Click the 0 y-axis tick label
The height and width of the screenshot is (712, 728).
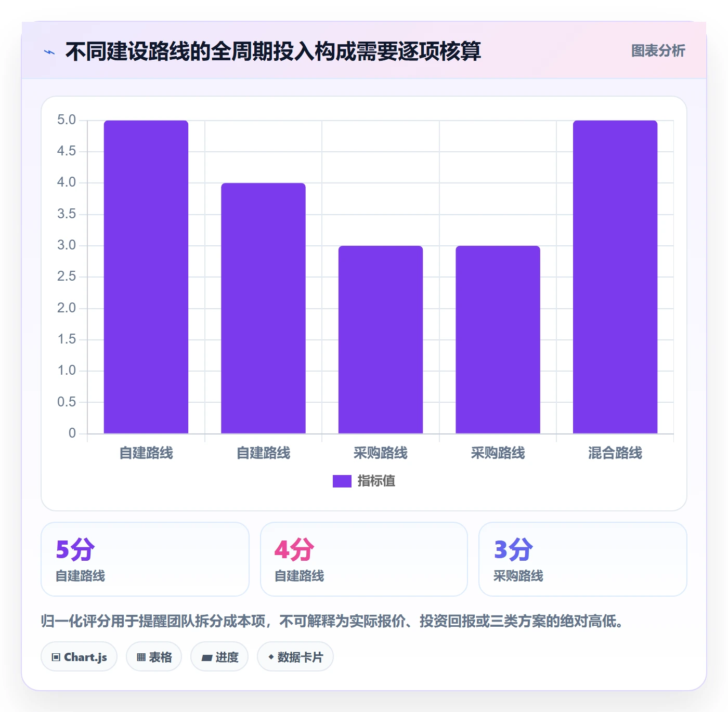tap(72, 433)
